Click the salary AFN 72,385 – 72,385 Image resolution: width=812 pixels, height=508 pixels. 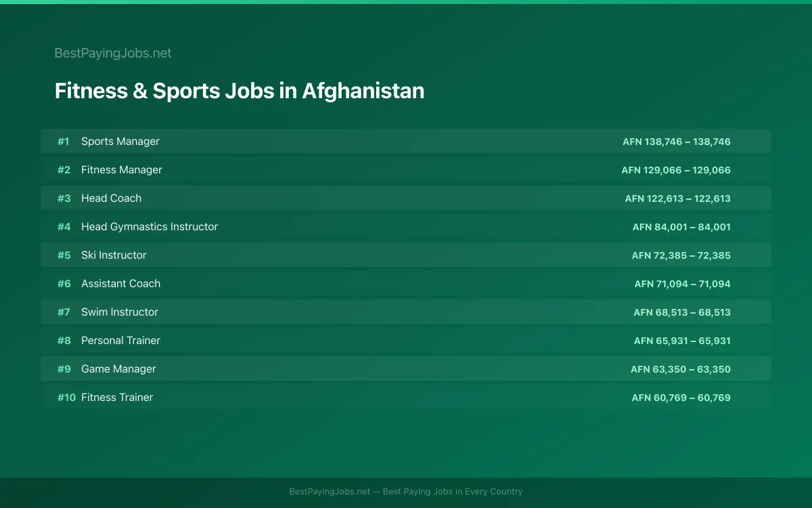pos(681,255)
